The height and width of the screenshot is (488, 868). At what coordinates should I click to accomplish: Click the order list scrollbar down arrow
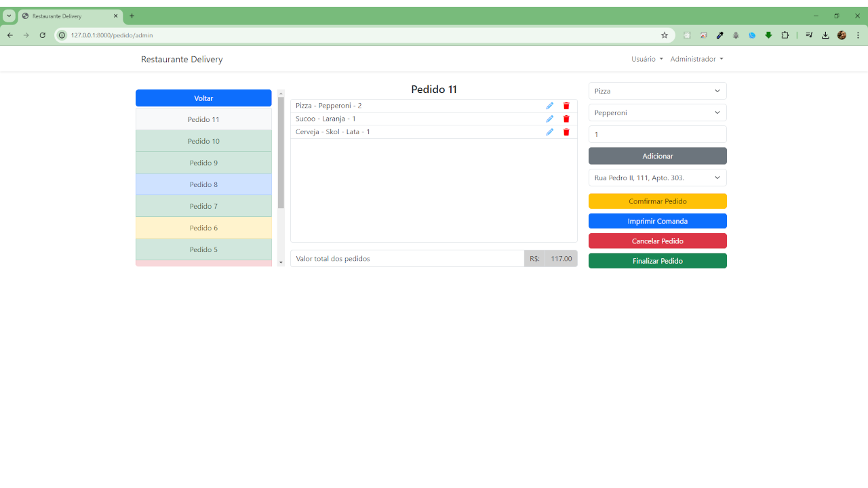(x=281, y=263)
